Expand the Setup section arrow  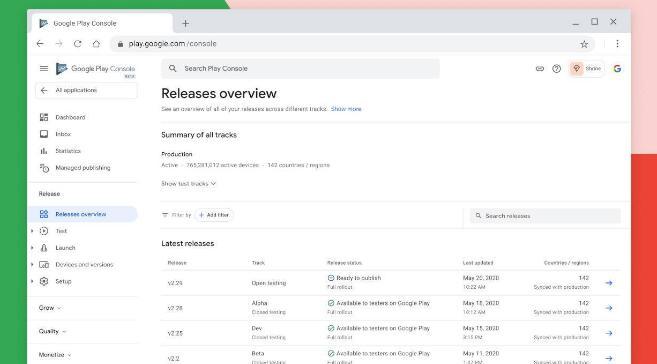pos(32,281)
